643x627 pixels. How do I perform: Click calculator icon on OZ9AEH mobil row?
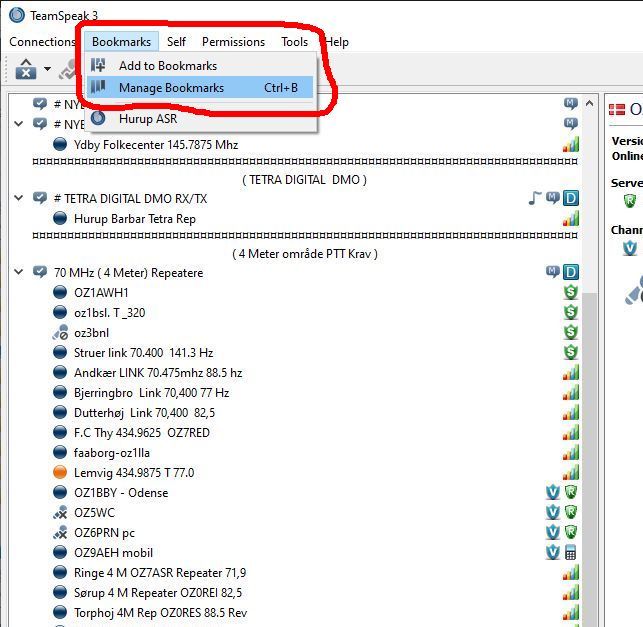pyautogui.click(x=570, y=552)
